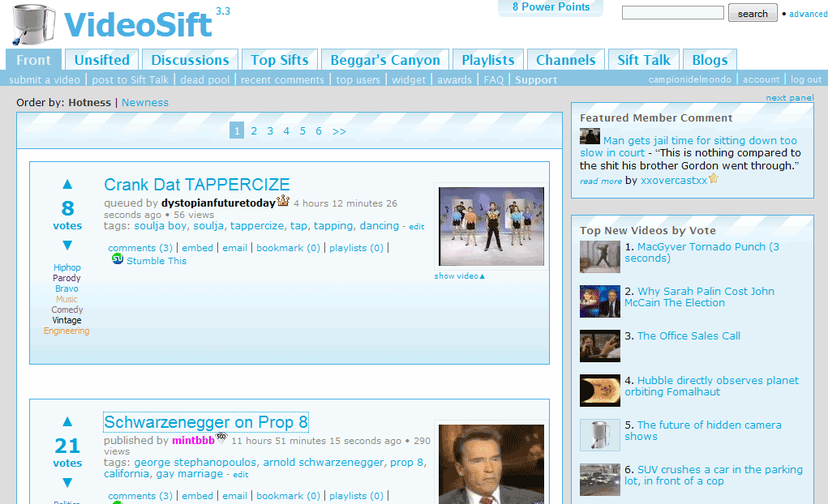
Task: Open the Channels tab
Action: point(565,60)
